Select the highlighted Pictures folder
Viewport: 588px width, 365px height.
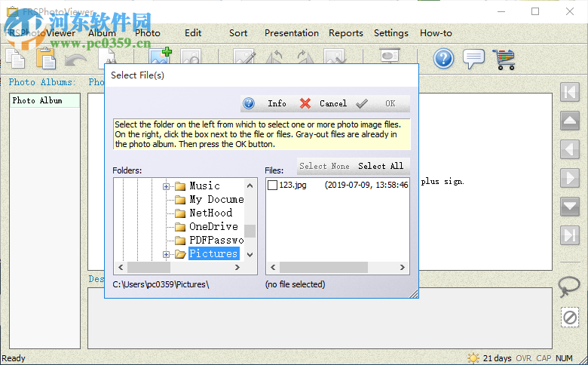214,253
